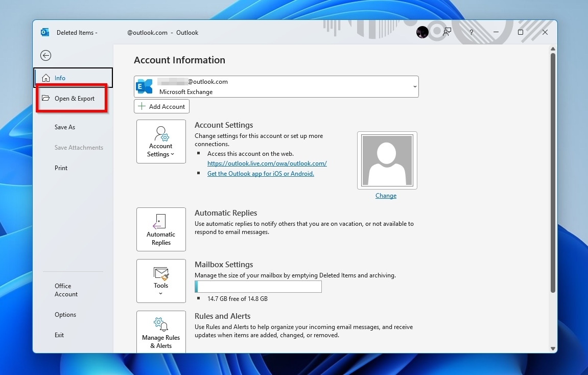Open the outlook.live.com web link
This screenshot has height=375, width=588.
coord(267,163)
